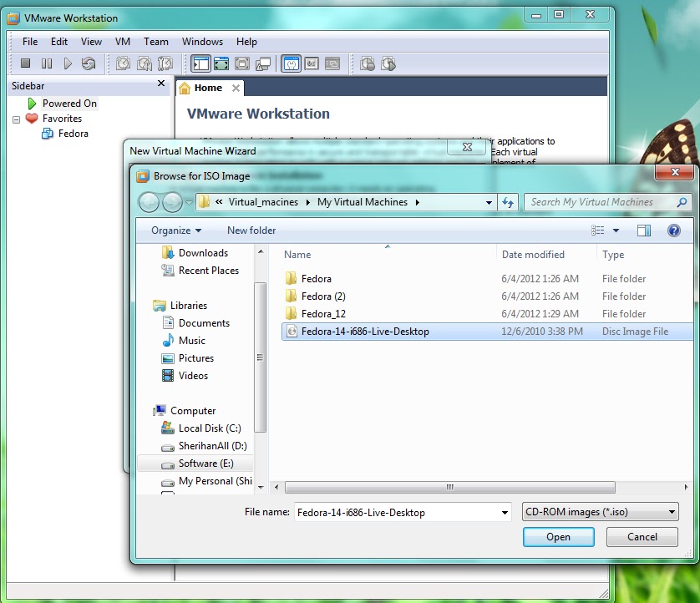This screenshot has width=700, height=603.
Task: Click the New folder button
Action: (251, 231)
